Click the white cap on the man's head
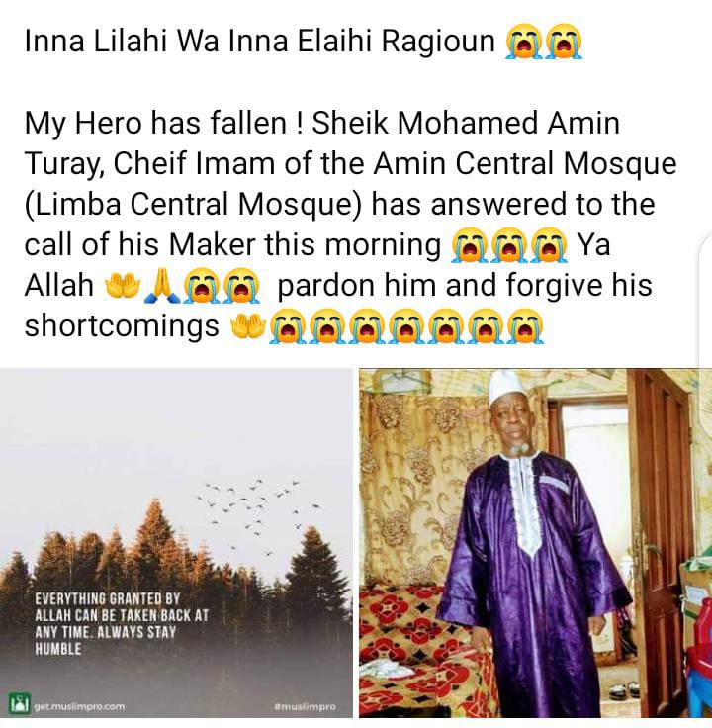The image size is (712, 728). click(510, 388)
